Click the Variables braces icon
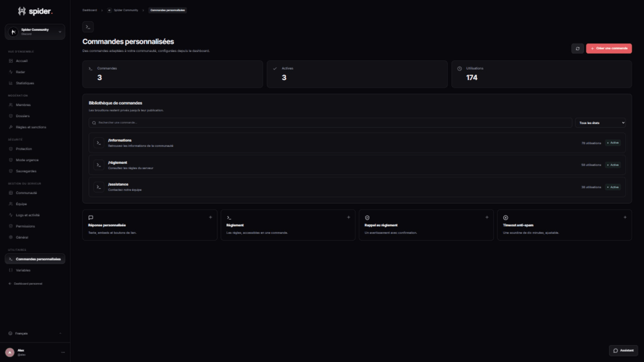Screen dimensions: 644x362 11,270
